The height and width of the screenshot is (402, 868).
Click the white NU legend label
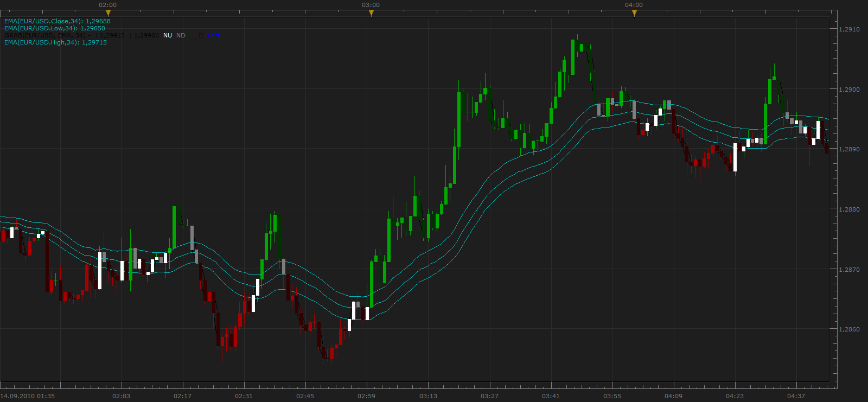click(x=168, y=35)
